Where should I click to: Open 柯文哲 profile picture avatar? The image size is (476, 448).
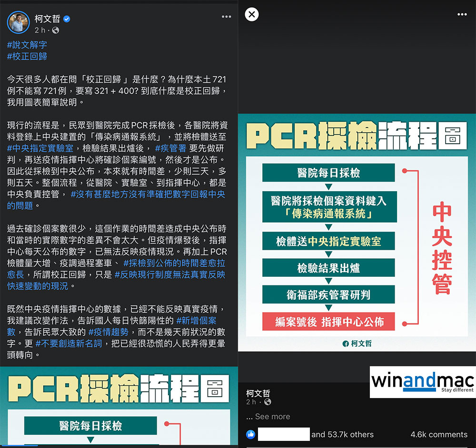[x=19, y=22]
